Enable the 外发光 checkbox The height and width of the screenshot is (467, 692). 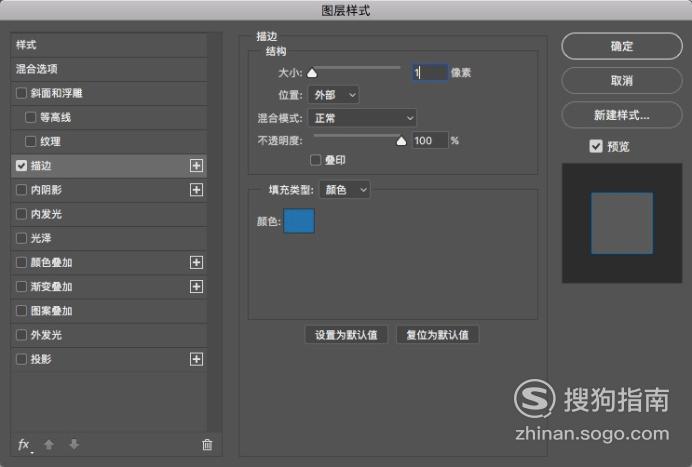click(21, 335)
